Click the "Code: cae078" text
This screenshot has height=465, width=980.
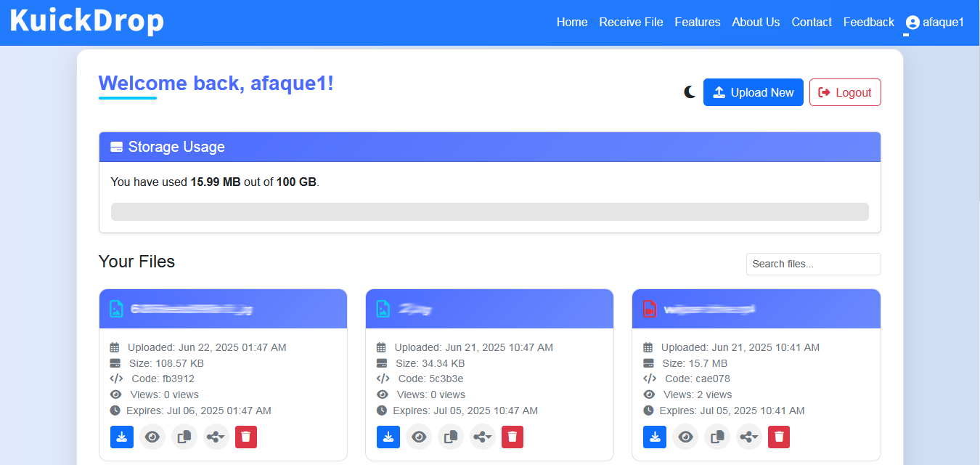click(x=698, y=379)
